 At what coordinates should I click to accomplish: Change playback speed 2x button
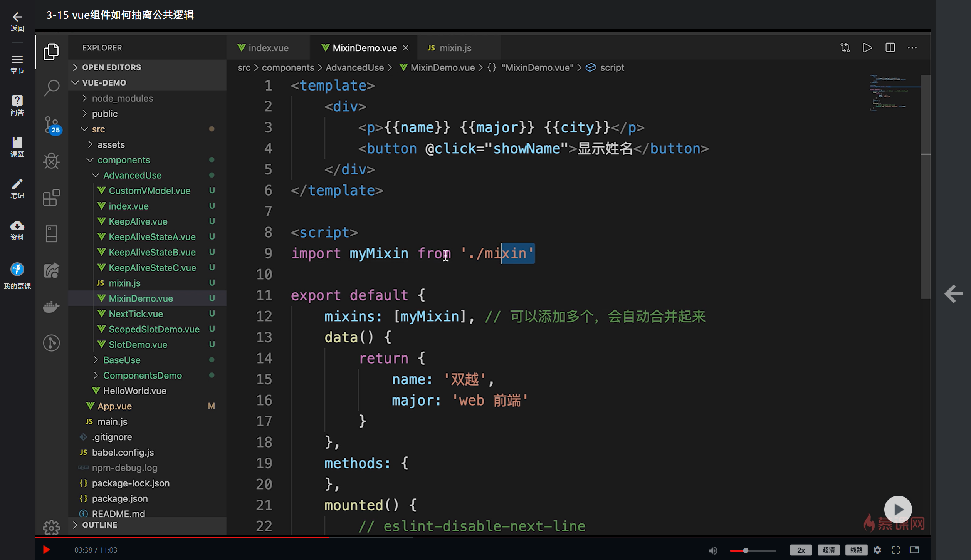(801, 550)
